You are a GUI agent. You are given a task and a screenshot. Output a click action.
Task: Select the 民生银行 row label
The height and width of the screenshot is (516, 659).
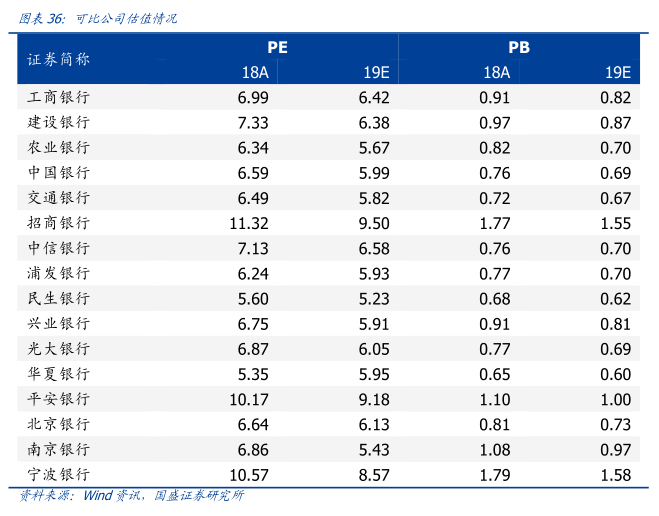(x=59, y=298)
